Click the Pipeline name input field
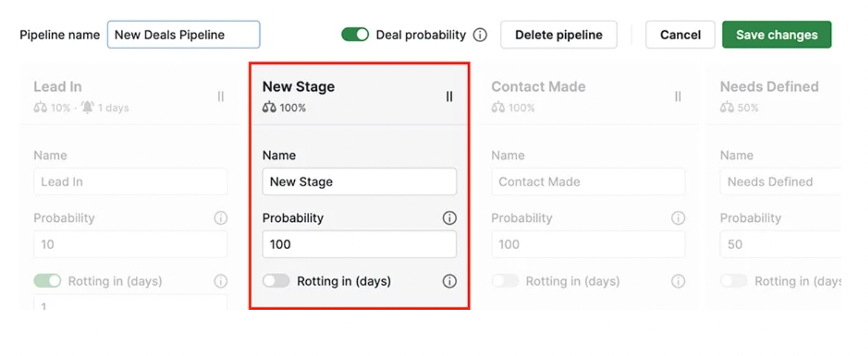Image resolution: width=868 pixels, height=356 pixels. 183,35
